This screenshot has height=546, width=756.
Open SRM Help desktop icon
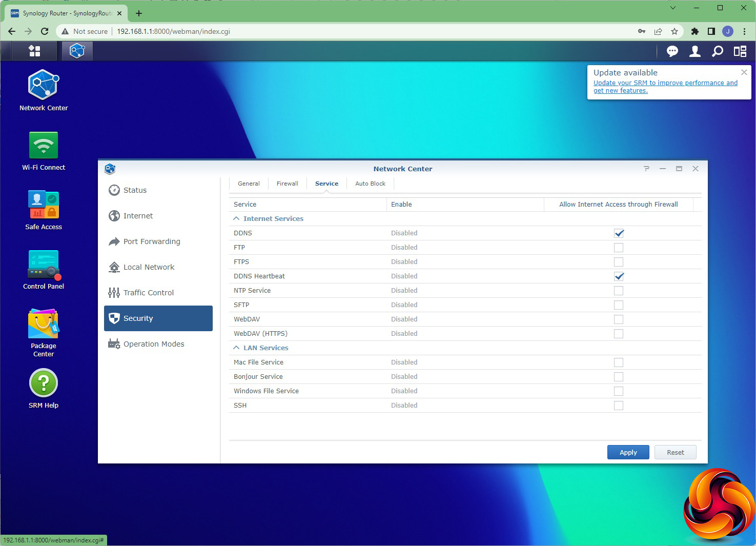pyautogui.click(x=44, y=389)
